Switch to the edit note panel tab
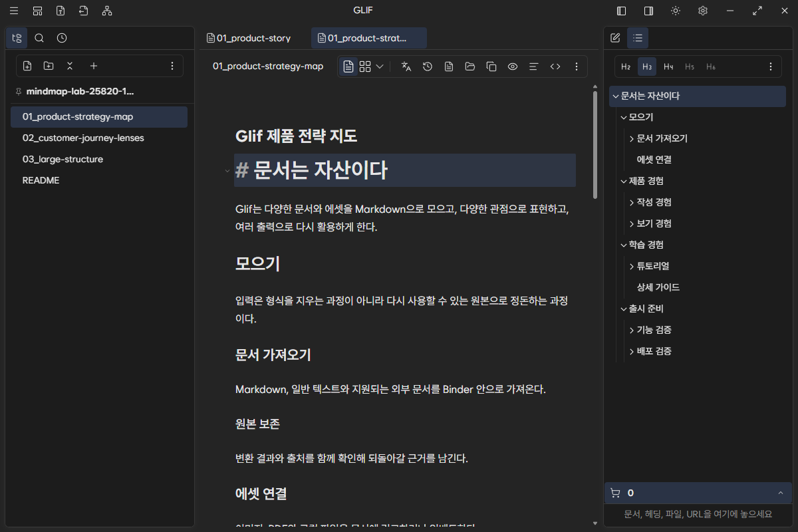This screenshot has width=798, height=532. click(616, 38)
